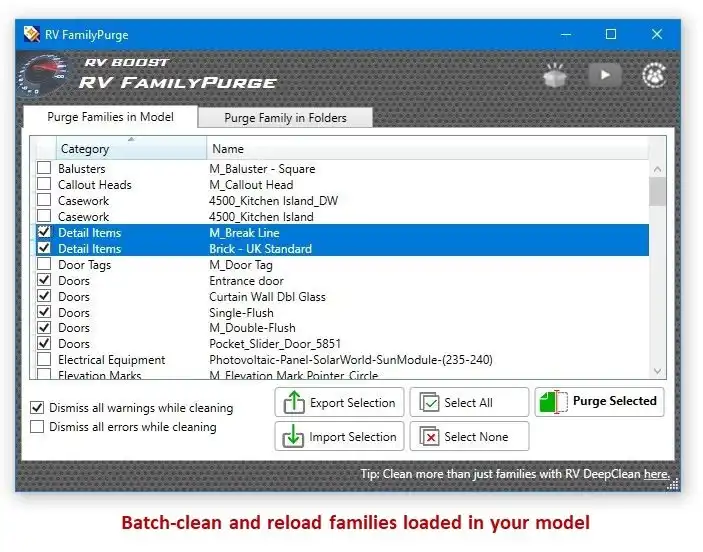Click the Select All button
This screenshot has width=703, height=552.
click(469, 402)
